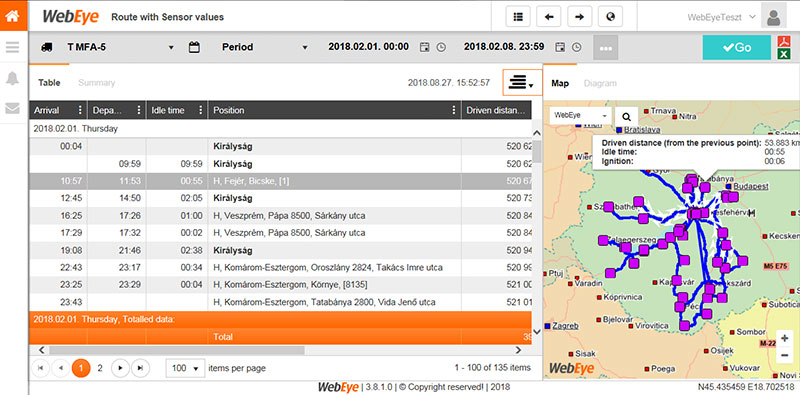Select row Tatabánya 2800, Vida Jenő utca
This screenshot has width=800, height=395.
point(281,302)
